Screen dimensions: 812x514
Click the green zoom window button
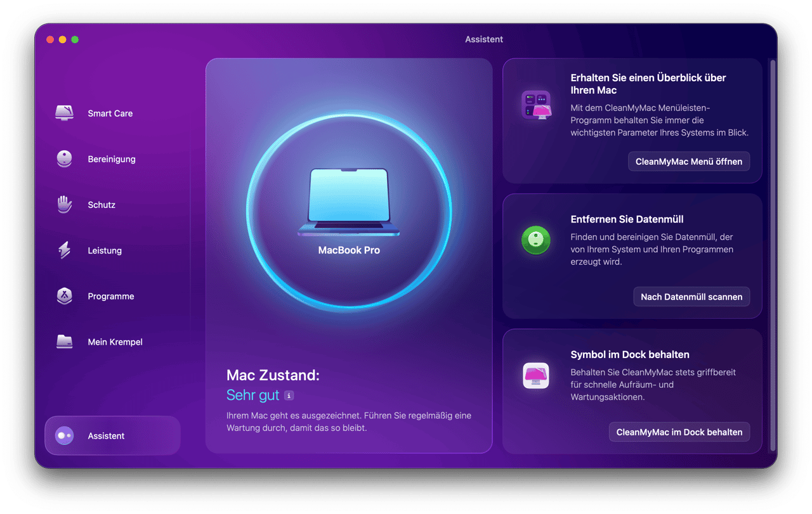tap(75, 39)
